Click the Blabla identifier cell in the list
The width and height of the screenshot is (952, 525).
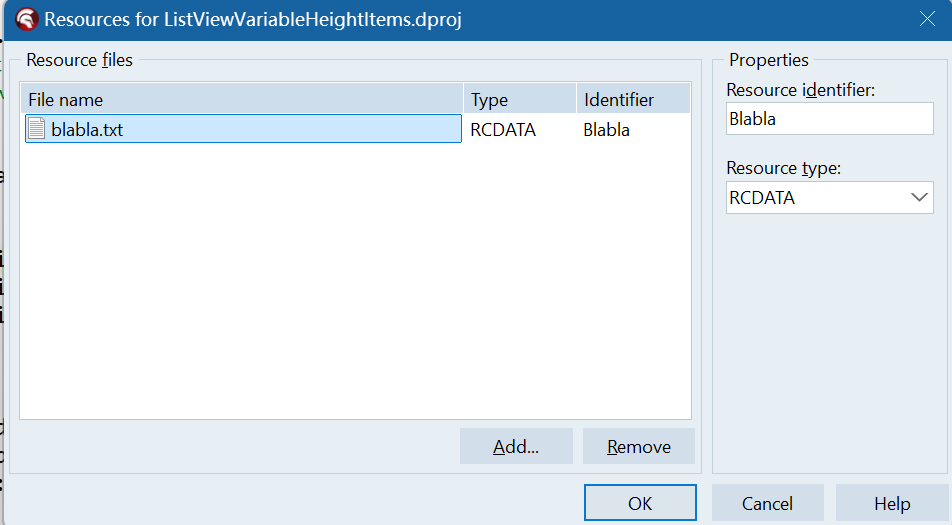tap(607, 129)
